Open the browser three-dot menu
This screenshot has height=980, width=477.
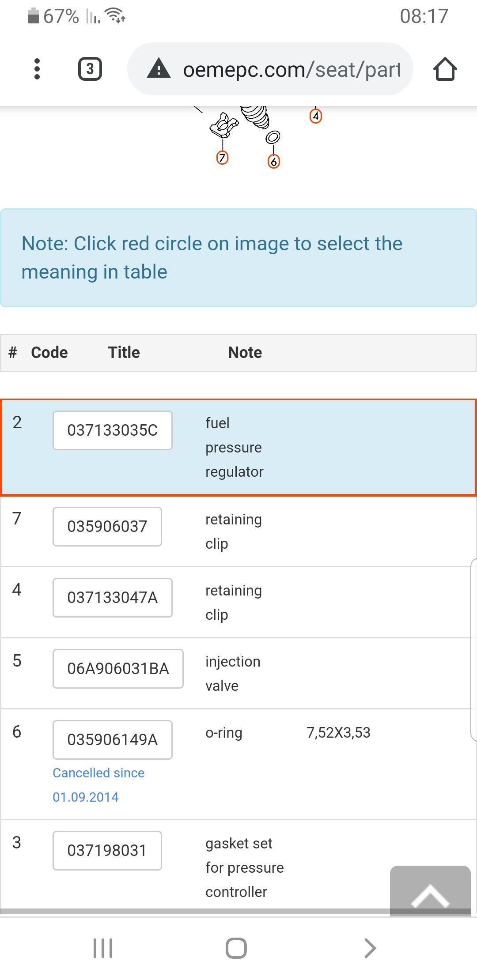(x=37, y=69)
